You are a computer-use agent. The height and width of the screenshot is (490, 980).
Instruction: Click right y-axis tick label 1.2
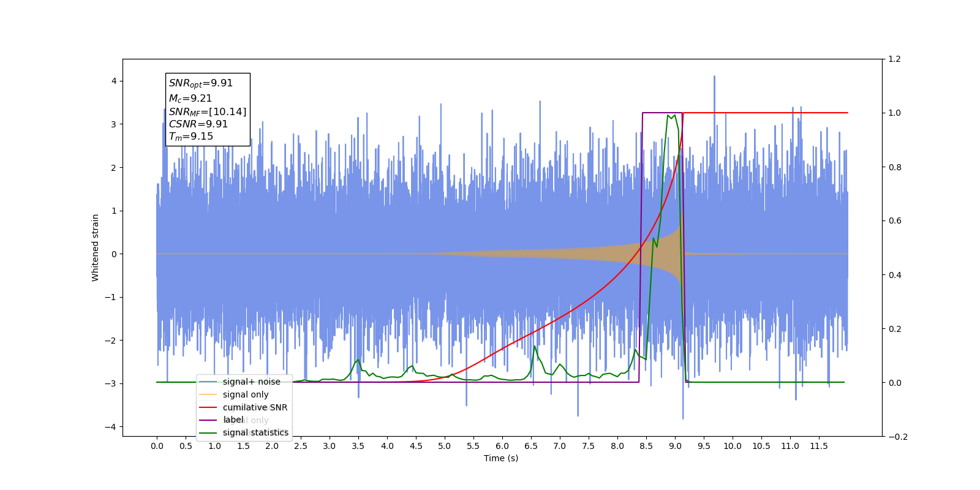[x=894, y=59]
